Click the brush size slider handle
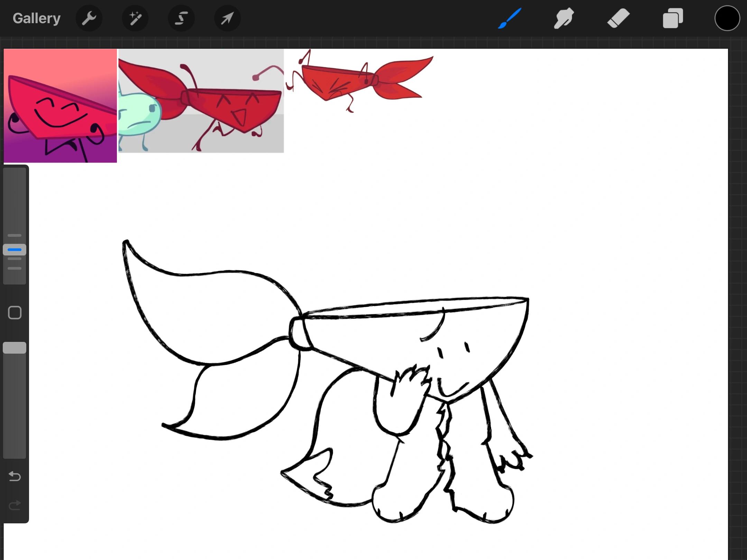 15,250
